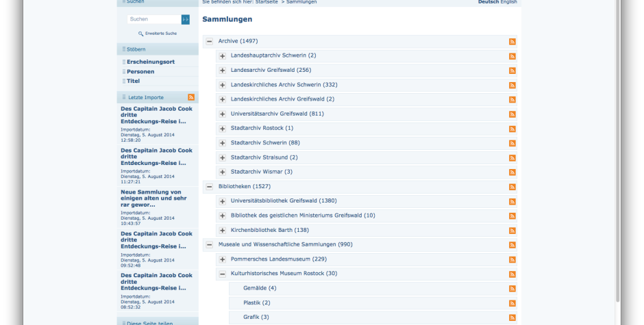The height and width of the screenshot is (325, 644).
Task: Collapse the Bibliotheken tree node
Action: click(x=210, y=187)
